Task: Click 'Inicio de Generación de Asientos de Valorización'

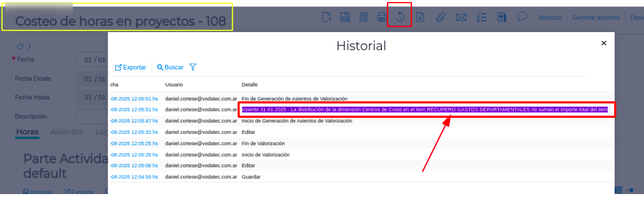Action: 297,121
